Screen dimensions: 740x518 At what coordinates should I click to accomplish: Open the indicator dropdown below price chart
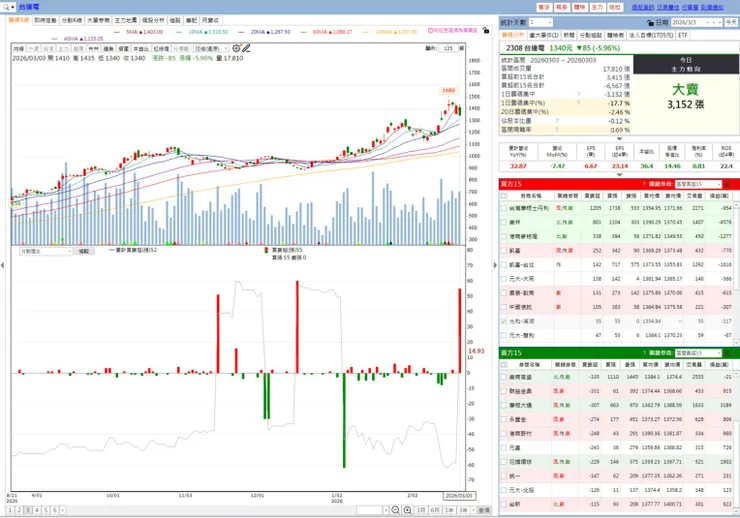[46, 251]
